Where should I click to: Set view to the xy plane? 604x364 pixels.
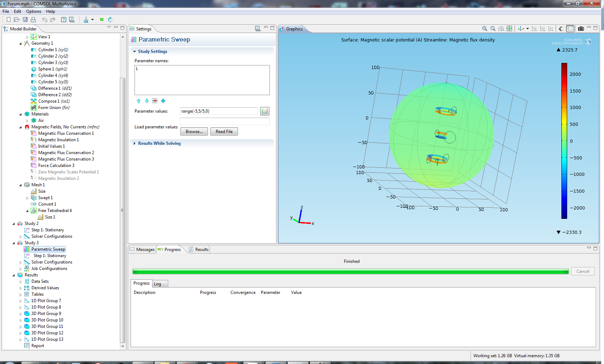[534, 29]
